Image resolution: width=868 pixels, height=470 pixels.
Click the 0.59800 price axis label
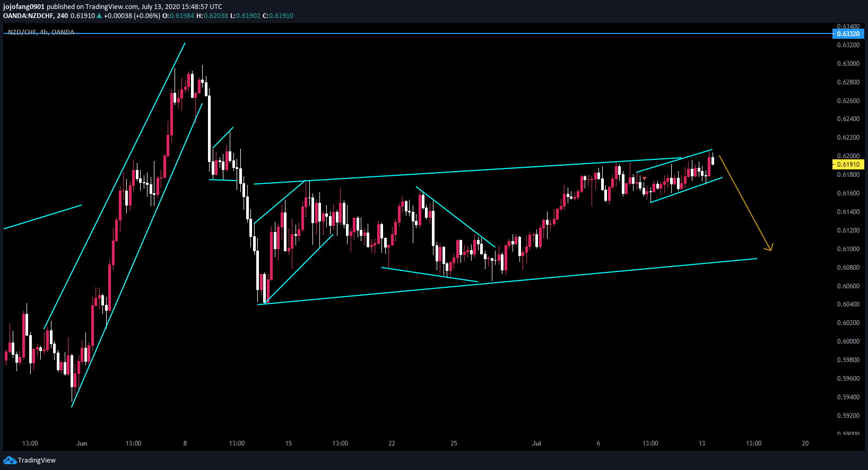tap(848, 360)
